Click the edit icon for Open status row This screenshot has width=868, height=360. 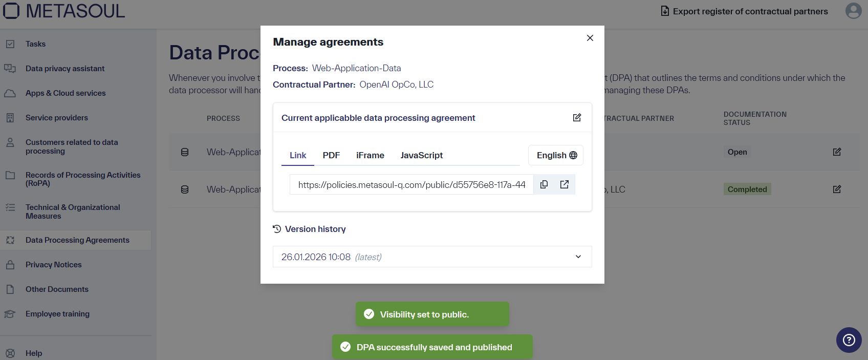(x=837, y=152)
